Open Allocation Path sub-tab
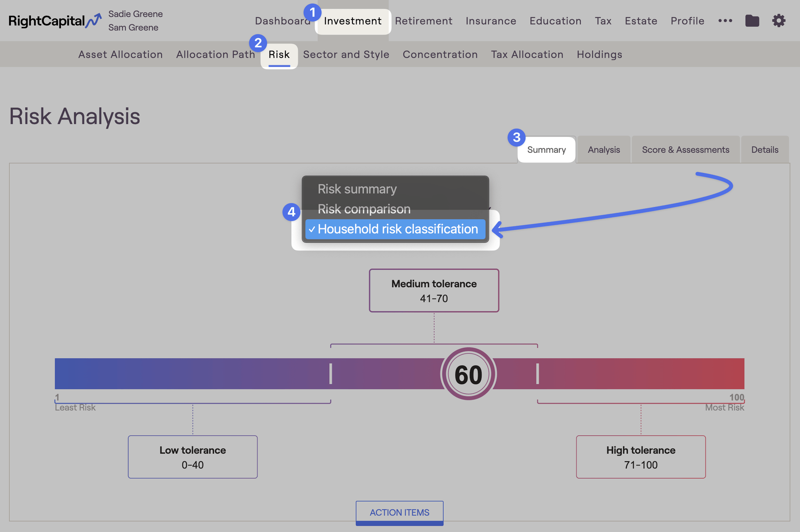 coord(215,55)
